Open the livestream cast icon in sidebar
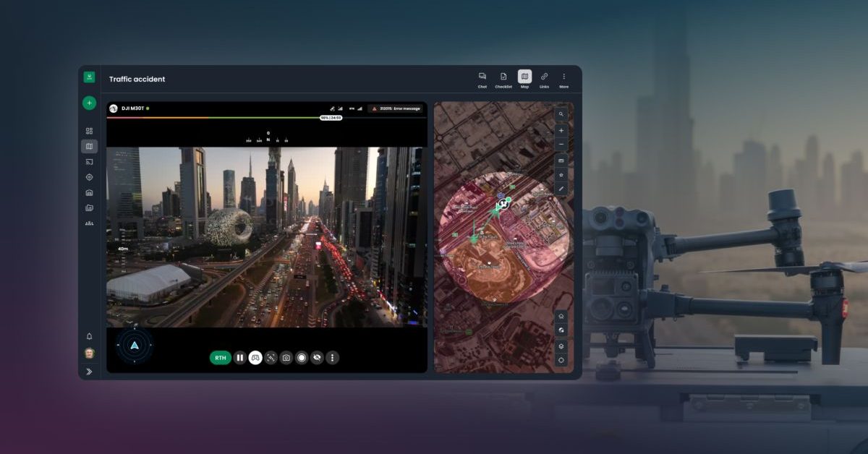Screen dimensions: 868x454 point(89,162)
